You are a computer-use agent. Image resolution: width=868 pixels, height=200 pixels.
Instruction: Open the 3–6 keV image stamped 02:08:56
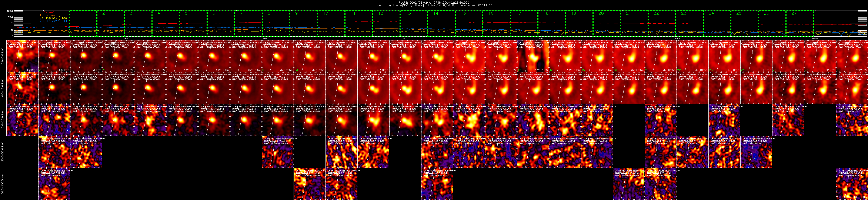click(x=341, y=56)
